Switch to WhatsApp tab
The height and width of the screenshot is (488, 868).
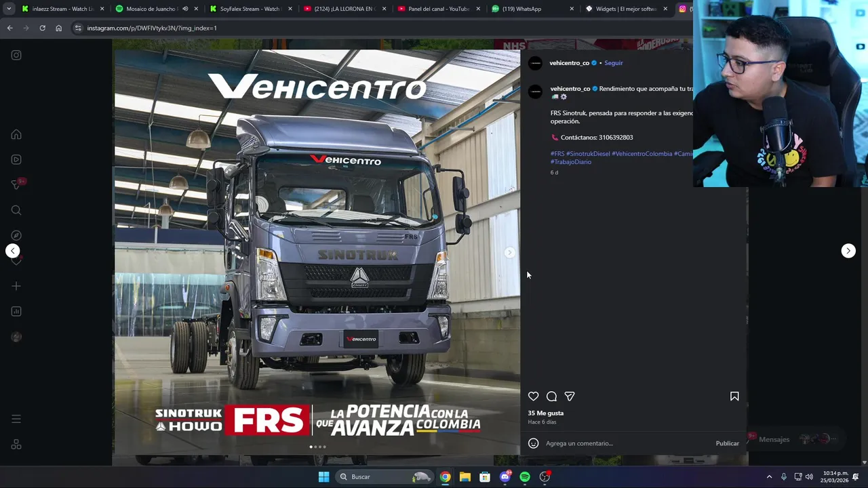pyautogui.click(x=532, y=9)
